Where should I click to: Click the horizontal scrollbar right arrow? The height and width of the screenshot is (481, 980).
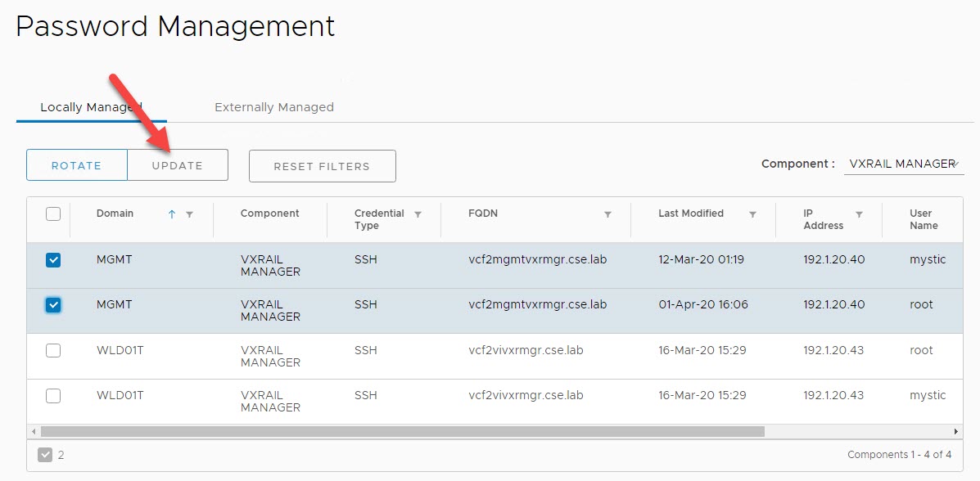click(x=955, y=431)
